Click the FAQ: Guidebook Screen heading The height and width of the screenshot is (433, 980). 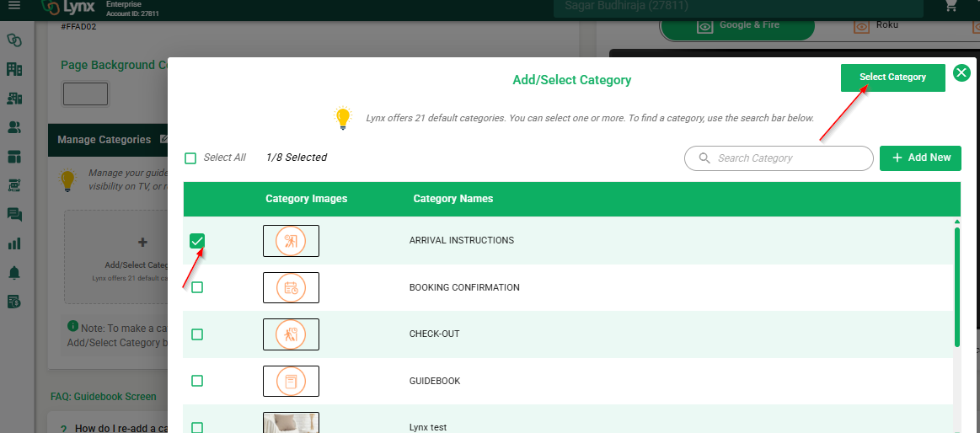point(103,397)
